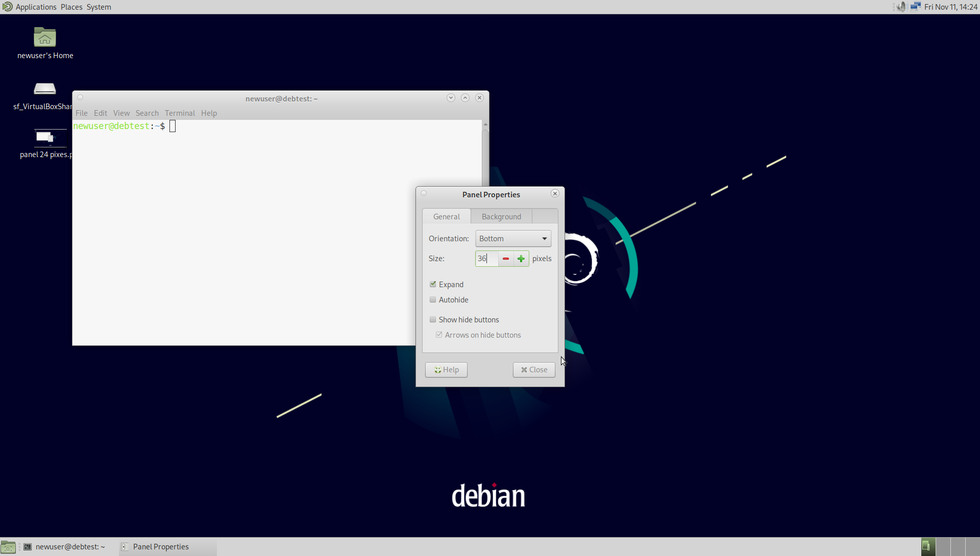Open the newuser's Home desktop folder icon

45,37
